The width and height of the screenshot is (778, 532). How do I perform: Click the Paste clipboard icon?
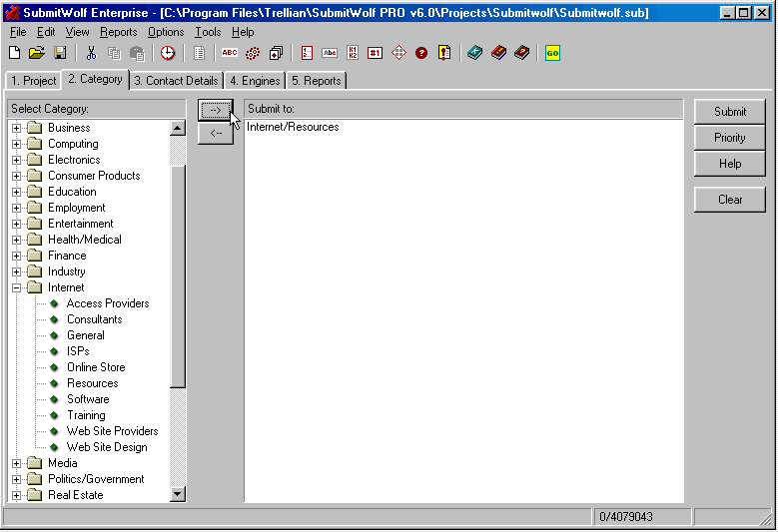[x=137, y=53]
